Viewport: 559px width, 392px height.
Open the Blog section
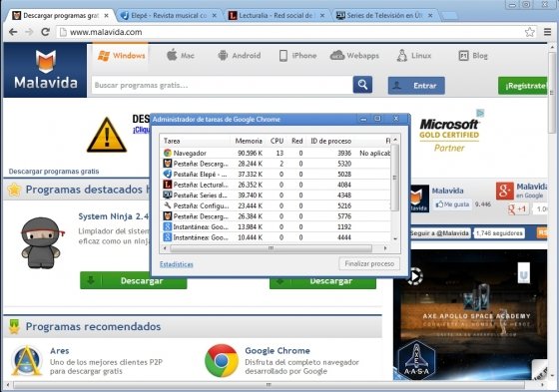(x=473, y=56)
